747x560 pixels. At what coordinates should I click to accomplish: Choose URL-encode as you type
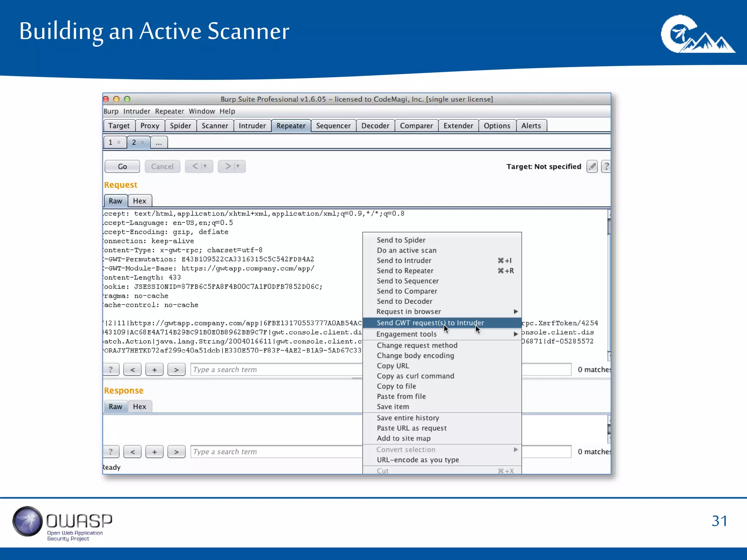442,460
